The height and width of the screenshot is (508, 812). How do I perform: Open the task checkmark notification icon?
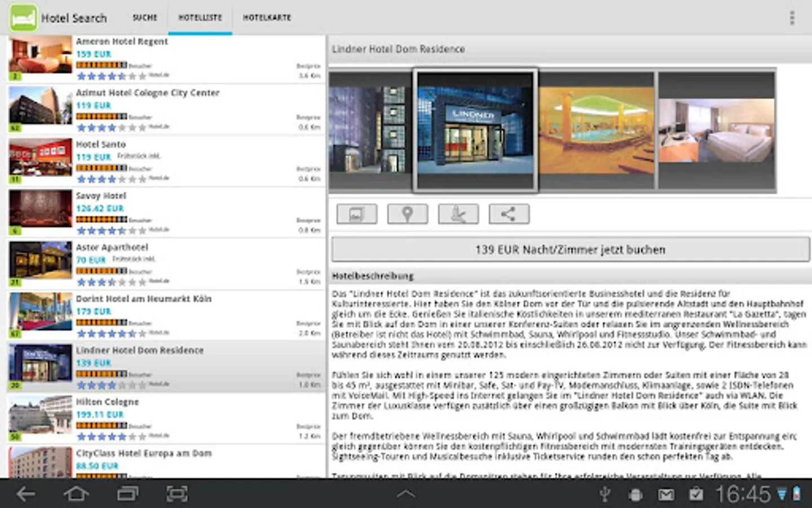(x=696, y=494)
